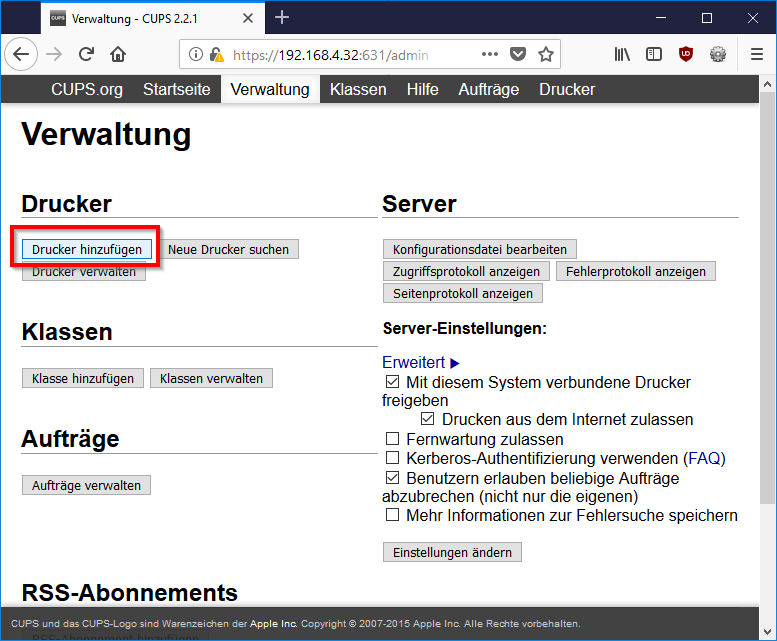The image size is (777, 641).
Task: Expand the 'Erweitert' server settings
Action: 421,363
